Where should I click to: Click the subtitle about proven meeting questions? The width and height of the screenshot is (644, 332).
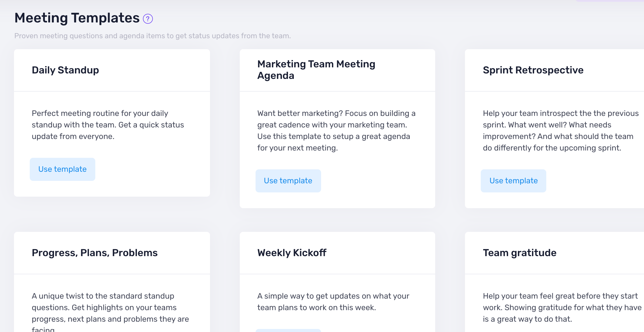point(153,36)
